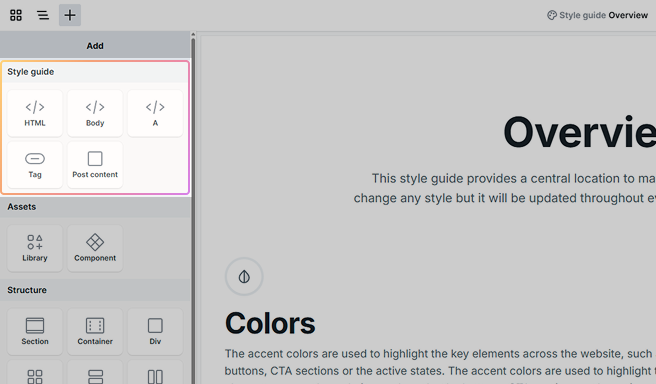Screen dimensions: 656x384
Task: Collapse the Assets section header
Action: pos(95,207)
